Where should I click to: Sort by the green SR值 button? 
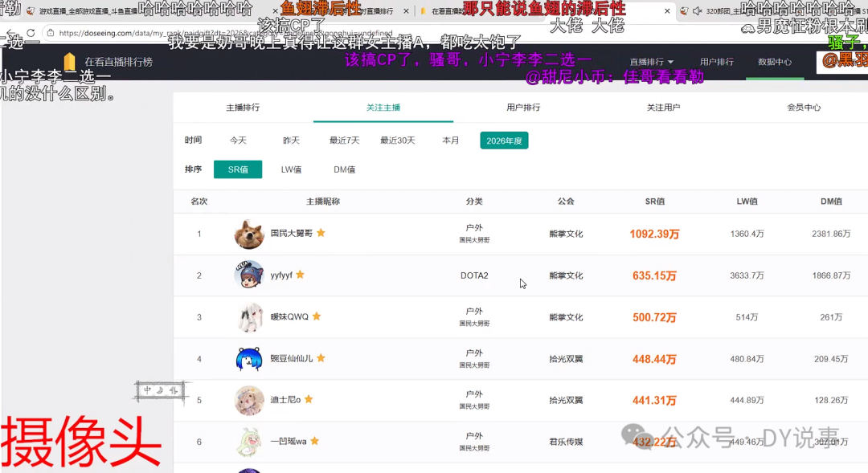[238, 169]
